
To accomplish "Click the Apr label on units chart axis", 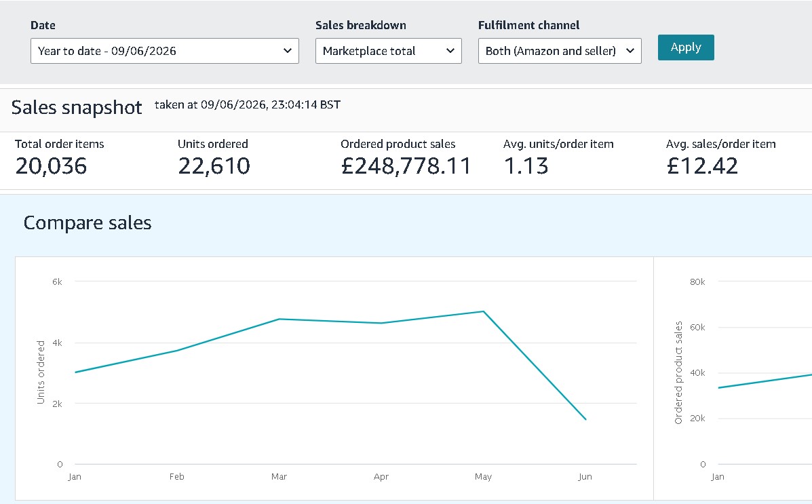I will [x=381, y=477].
